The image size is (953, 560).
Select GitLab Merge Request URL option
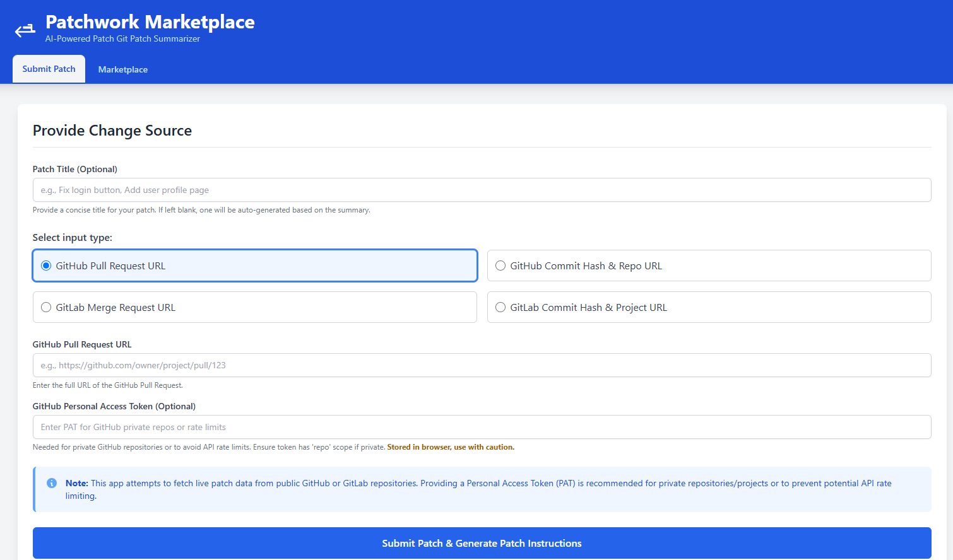(x=254, y=307)
